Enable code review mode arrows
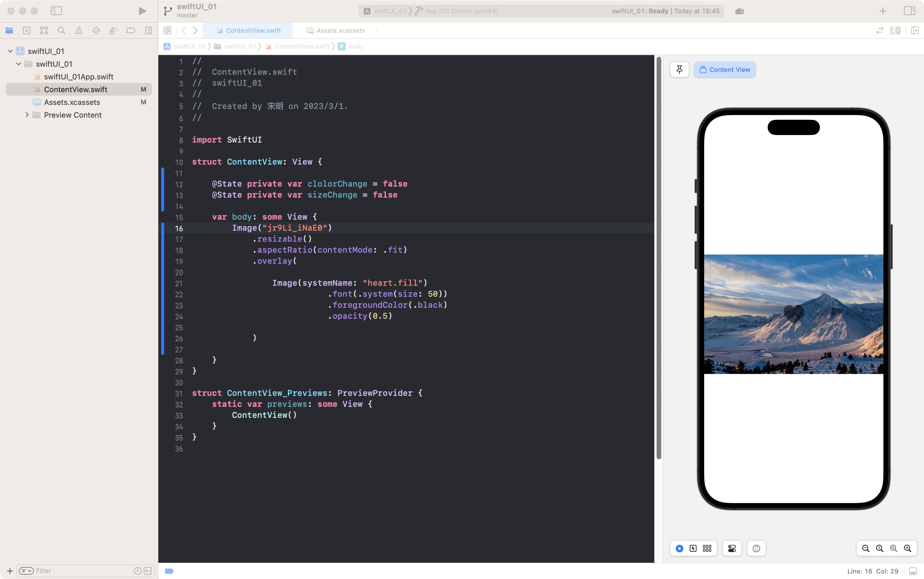 coord(880,30)
